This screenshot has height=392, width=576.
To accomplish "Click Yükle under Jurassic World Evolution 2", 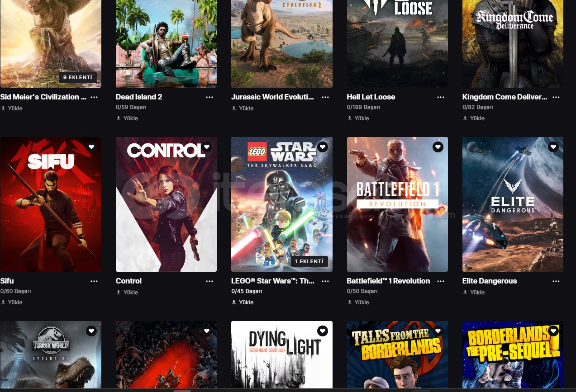I will point(243,109).
